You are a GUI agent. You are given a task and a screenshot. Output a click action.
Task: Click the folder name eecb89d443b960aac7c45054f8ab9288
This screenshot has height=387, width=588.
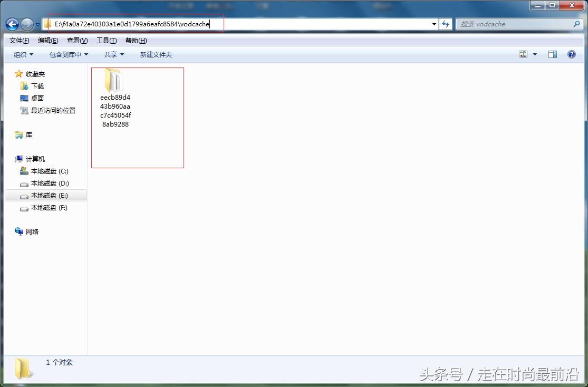tap(115, 111)
